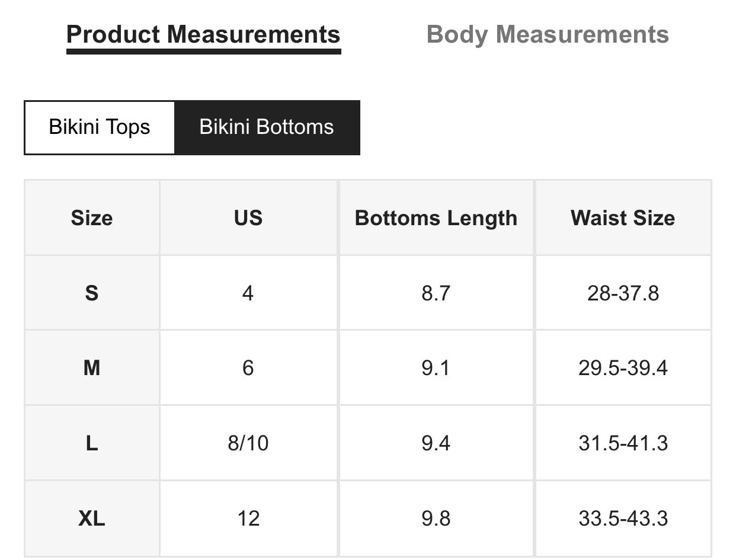Click the Waist Size column header
This screenshot has width=736, height=560.
623,218
